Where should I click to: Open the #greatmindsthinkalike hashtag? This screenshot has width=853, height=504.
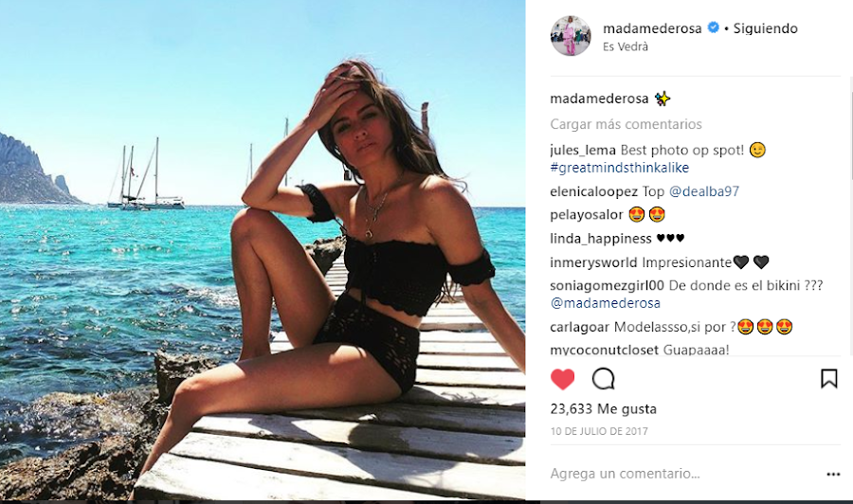tap(620, 168)
